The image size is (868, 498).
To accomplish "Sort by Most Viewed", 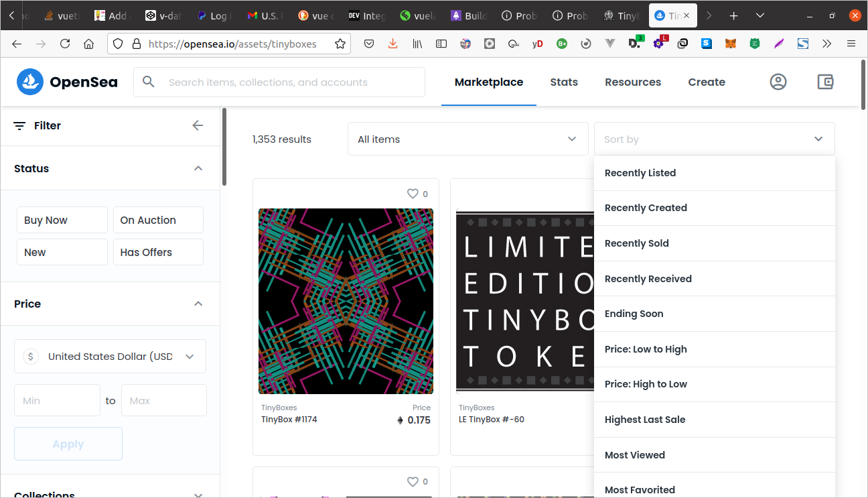I will [x=714, y=455].
